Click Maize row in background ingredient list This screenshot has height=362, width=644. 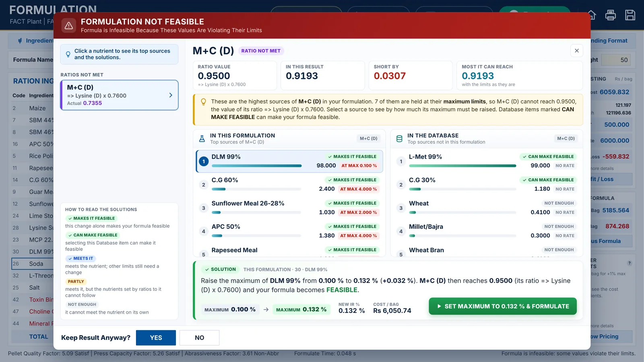point(32,108)
